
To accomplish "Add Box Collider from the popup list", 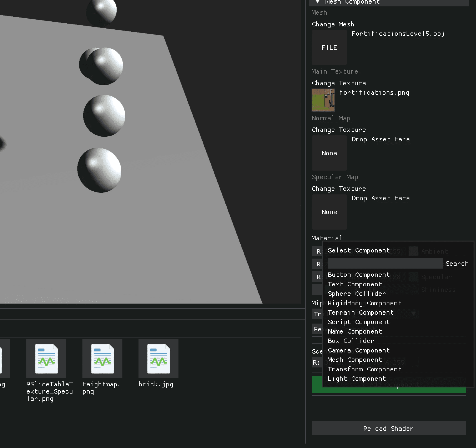I will point(351,341).
